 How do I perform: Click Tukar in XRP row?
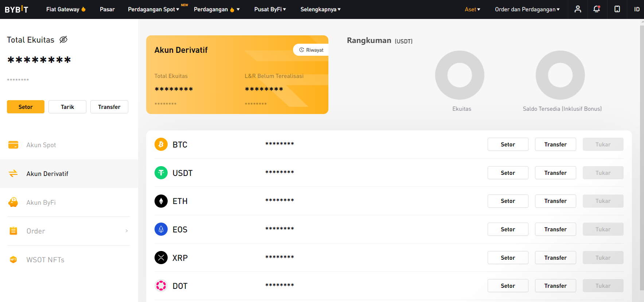pos(603,258)
